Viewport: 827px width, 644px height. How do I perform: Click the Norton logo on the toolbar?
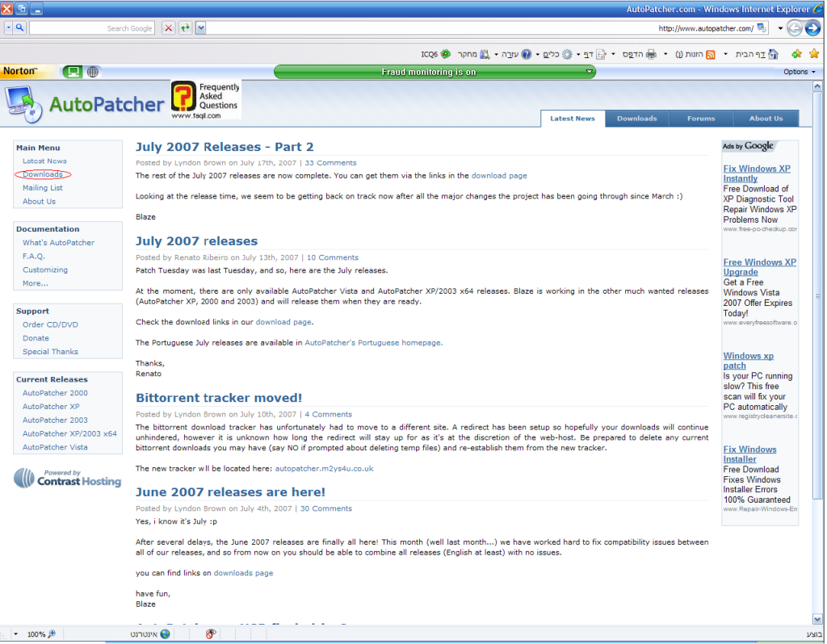pos(20,71)
